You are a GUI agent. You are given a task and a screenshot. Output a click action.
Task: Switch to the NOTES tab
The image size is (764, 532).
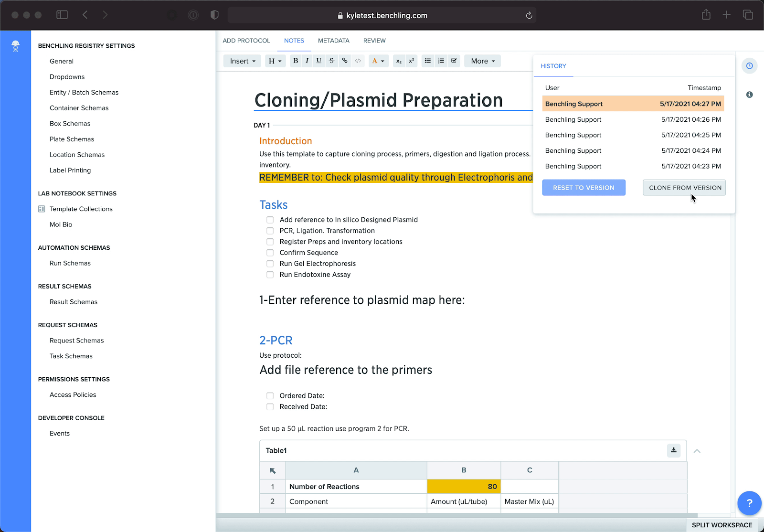point(294,41)
